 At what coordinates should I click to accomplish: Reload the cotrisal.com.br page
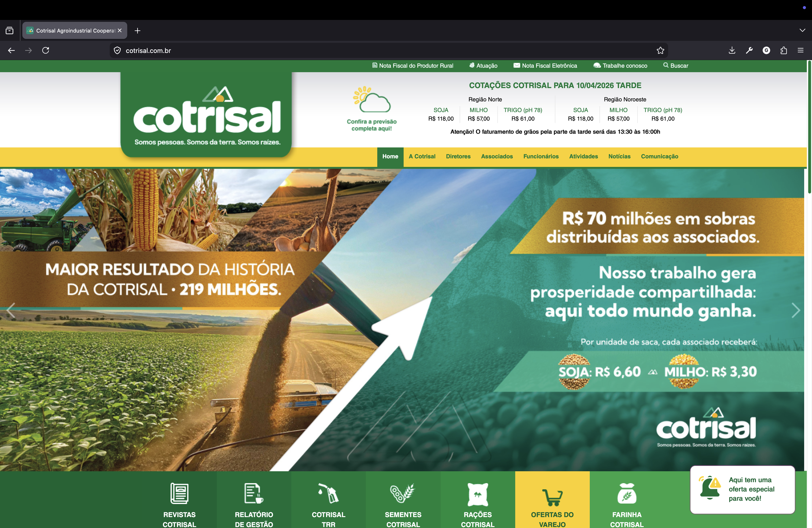pos(46,51)
